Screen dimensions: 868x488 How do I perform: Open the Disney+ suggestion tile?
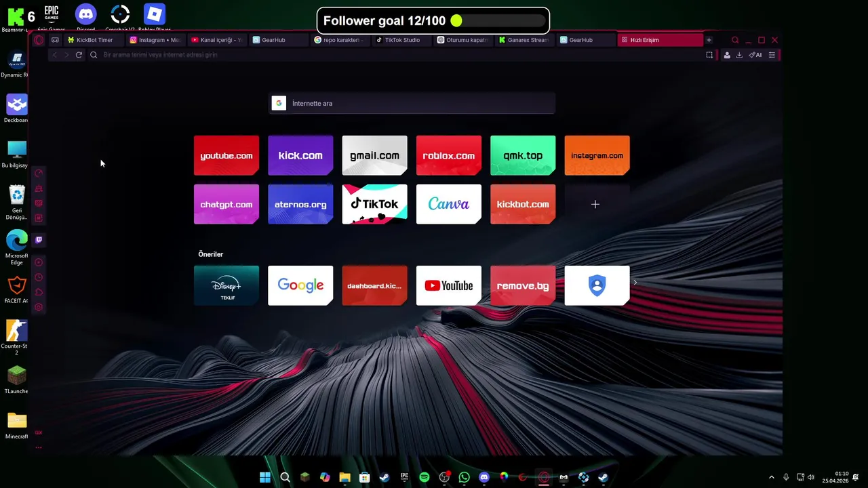click(x=226, y=285)
